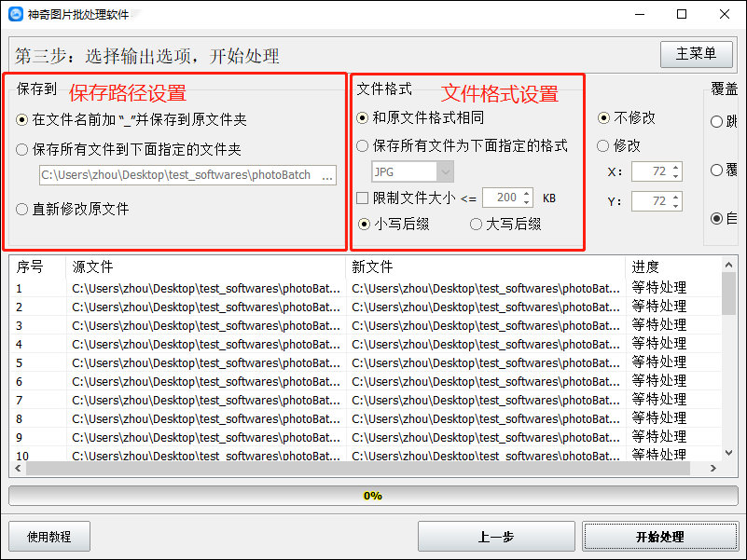The width and height of the screenshot is (747, 560).
Task: Select row 5 new file path
Action: [486, 362]
